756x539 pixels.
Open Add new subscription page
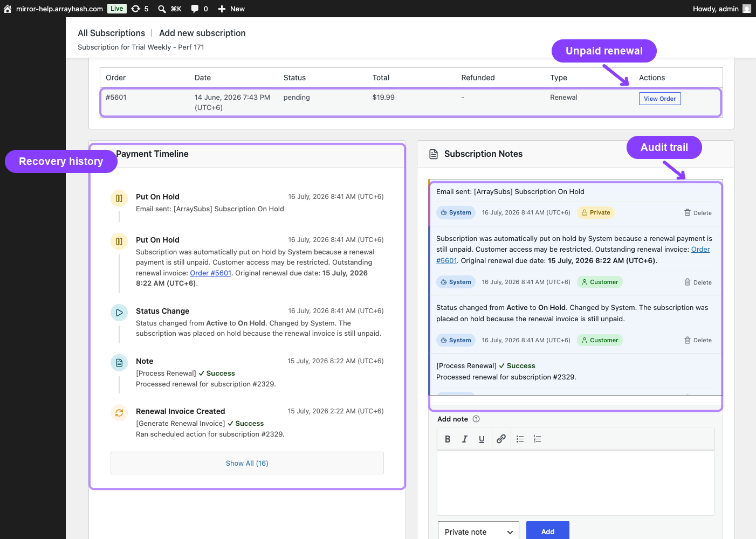point(202,33)
